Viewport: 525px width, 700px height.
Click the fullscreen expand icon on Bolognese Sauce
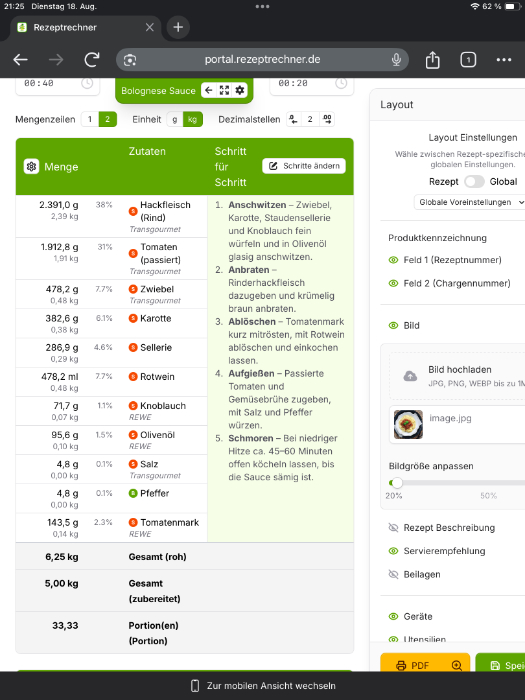224,90
